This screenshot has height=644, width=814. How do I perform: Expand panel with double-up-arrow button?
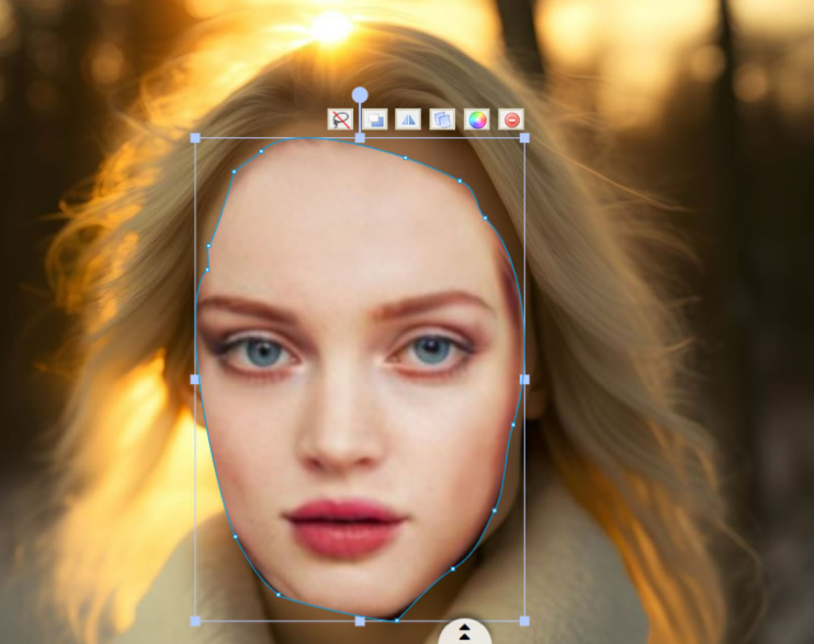pyautogui.click(x=465, y=632)
